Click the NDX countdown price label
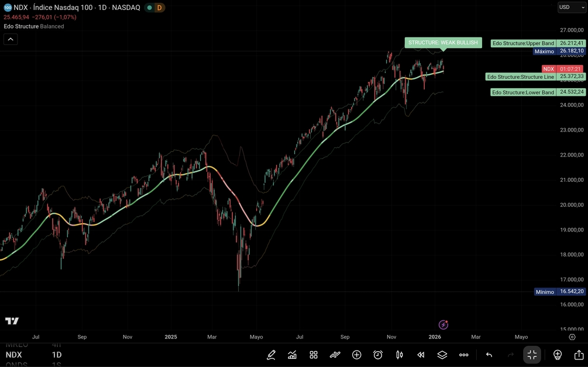This screenshot has width=588, height=367. point(562,69)
